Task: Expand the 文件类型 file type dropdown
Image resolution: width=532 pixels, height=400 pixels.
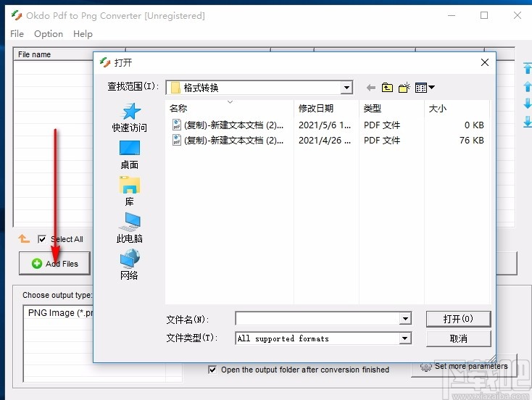Action: [x=405, y=338]
